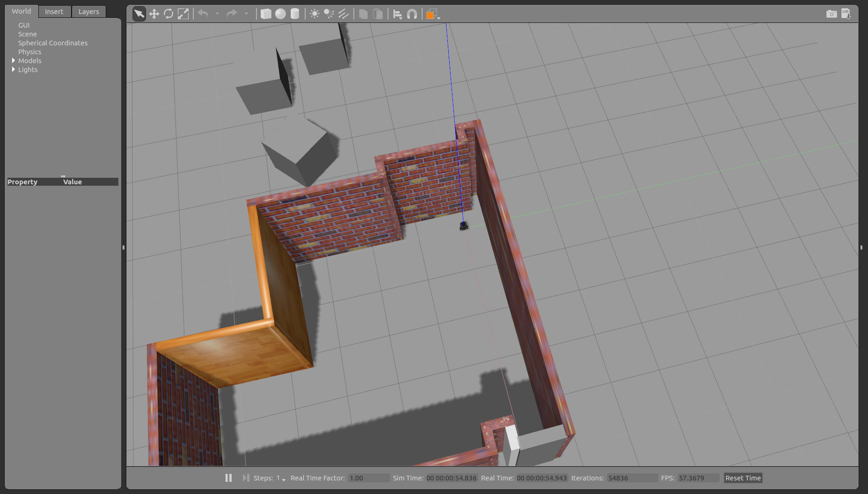Open the undo history dropdown
This screenshot has width=868, height=494.
click(217, 14)
